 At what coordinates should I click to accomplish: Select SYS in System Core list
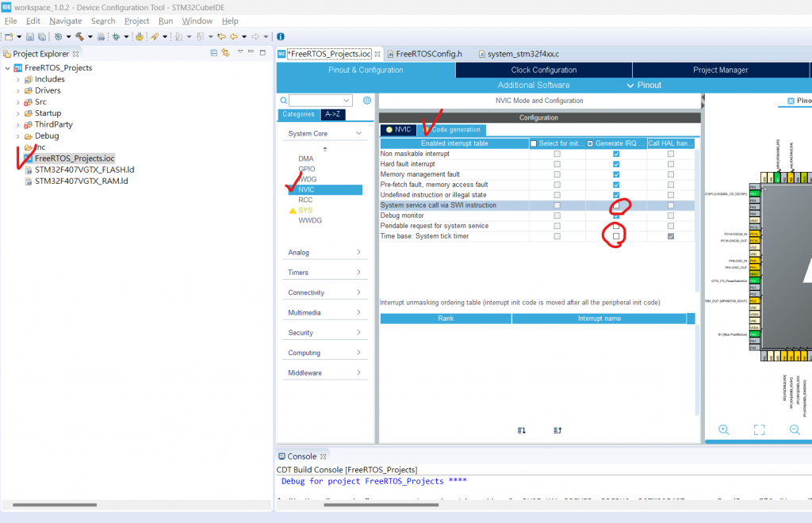tap(305, 210)
